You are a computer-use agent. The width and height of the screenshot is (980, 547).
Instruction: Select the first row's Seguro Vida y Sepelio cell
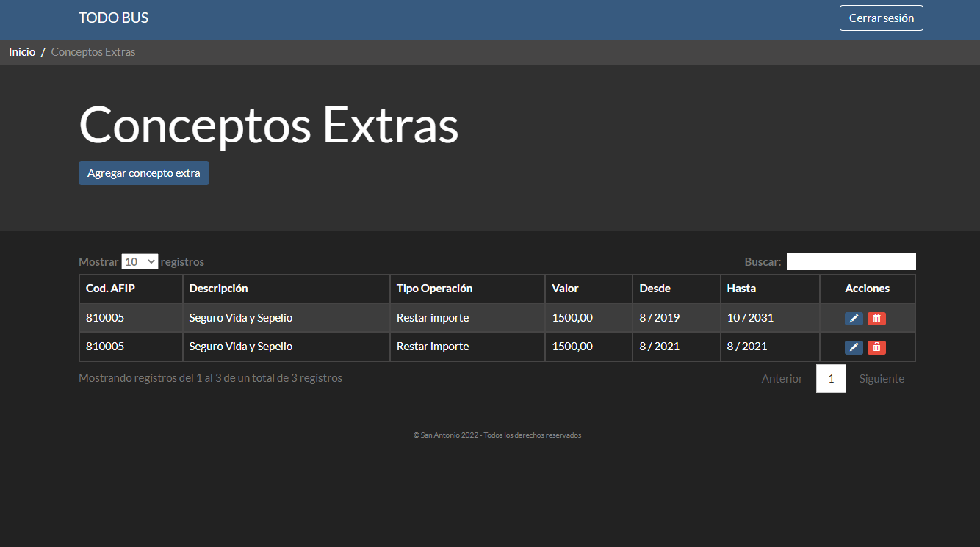coord(241,318)
